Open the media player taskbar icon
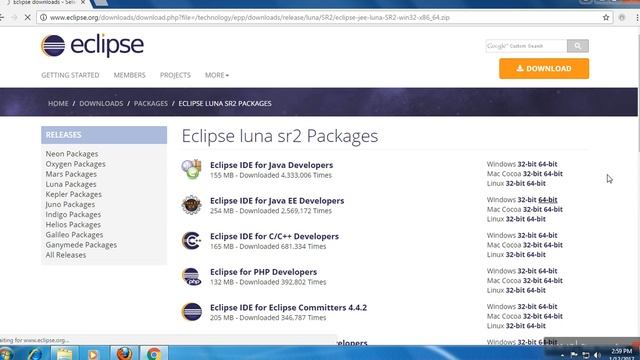 (x=93, y=354)
